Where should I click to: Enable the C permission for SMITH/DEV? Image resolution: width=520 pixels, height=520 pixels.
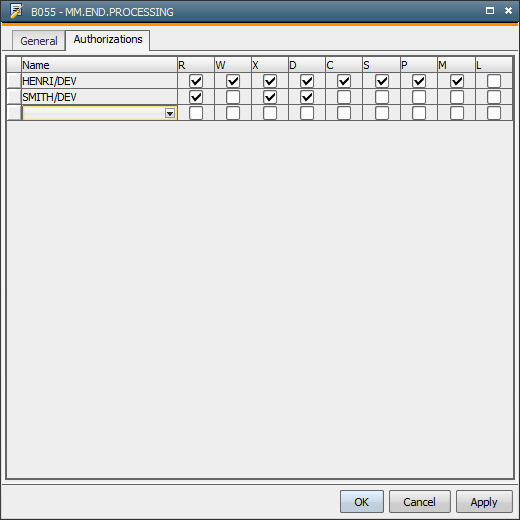[x=344, y=97]
